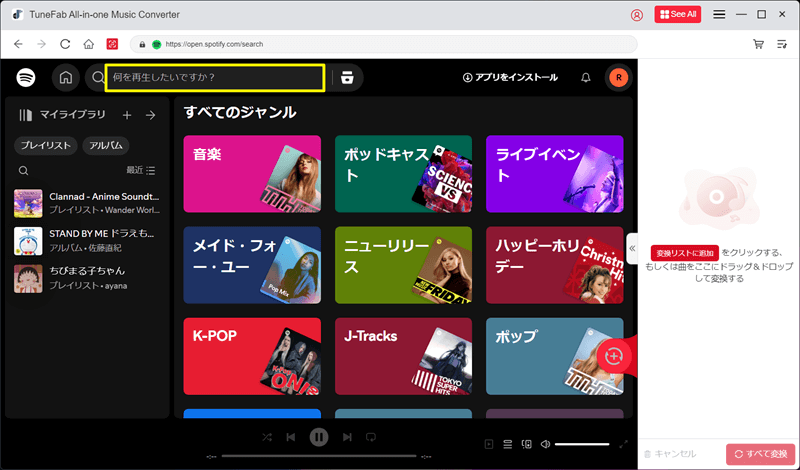Open the Spotify browse icon
Screen dimensions: 800x470
(x=347, y=78)
